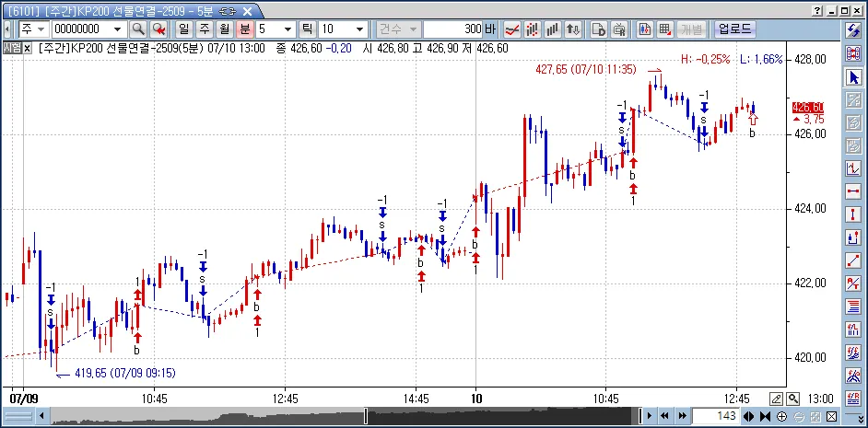Click the visible bars field showing 143
Image resolution: width=868 pixels, height=428 pixels.
716,416
